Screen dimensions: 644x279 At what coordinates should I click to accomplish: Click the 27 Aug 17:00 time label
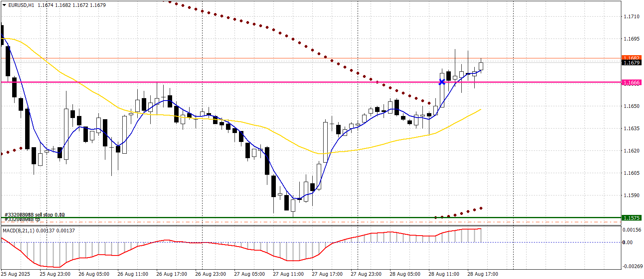(327, 274)
